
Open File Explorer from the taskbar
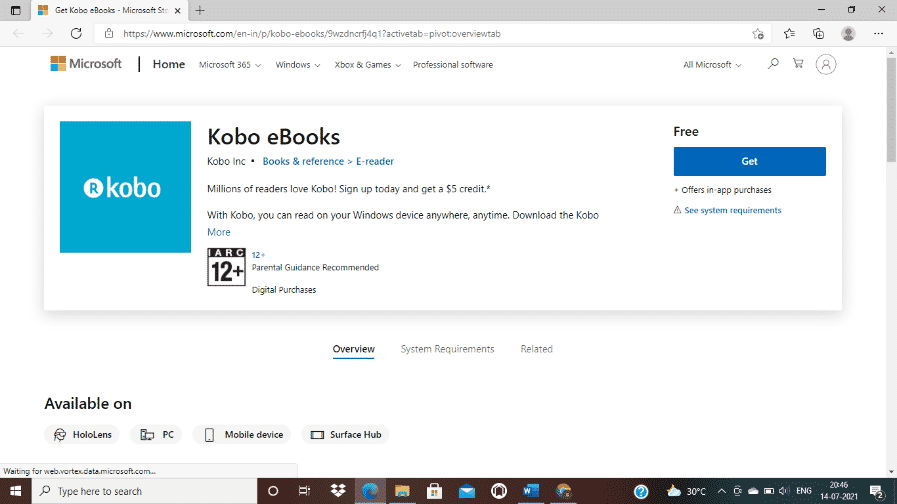[x=402, y=491]
